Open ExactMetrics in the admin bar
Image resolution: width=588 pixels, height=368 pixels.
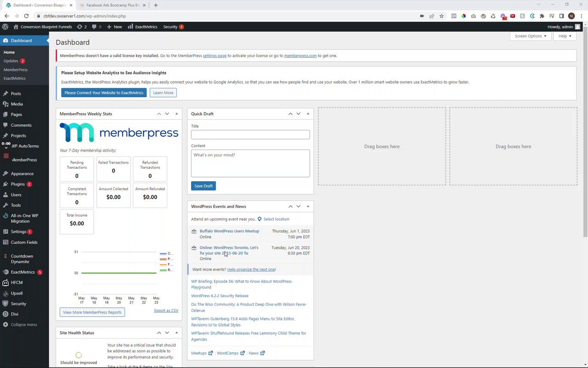tap(142, 27)
